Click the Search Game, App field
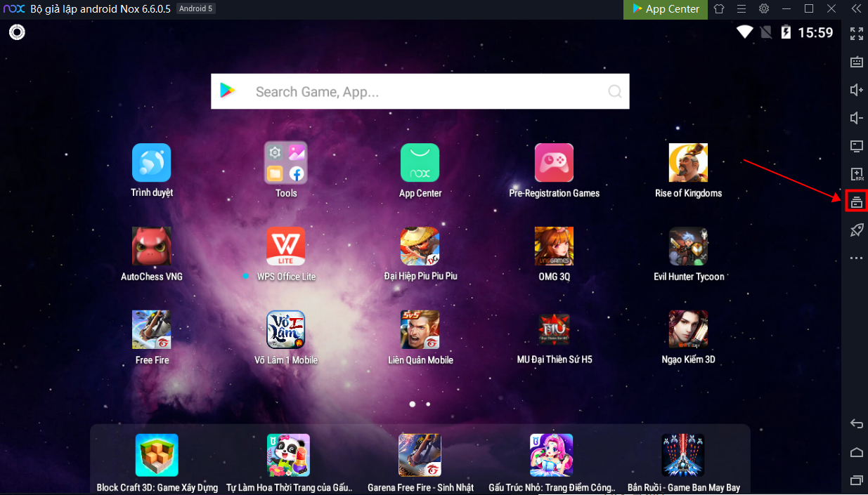 420,92
